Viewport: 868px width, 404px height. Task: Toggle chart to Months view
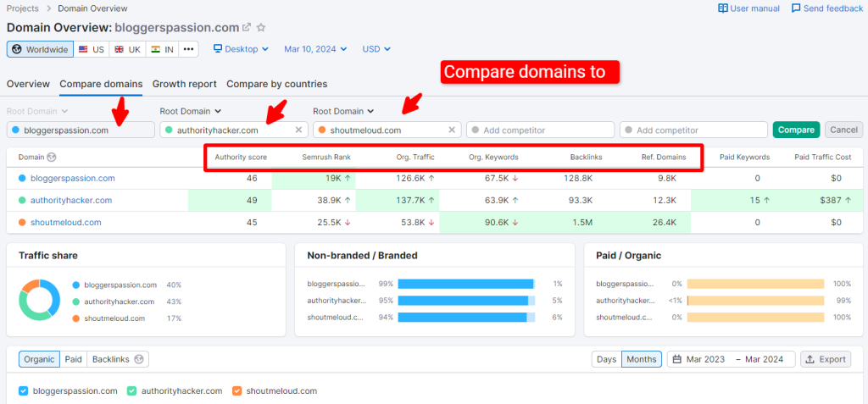(x=642, y=359)
